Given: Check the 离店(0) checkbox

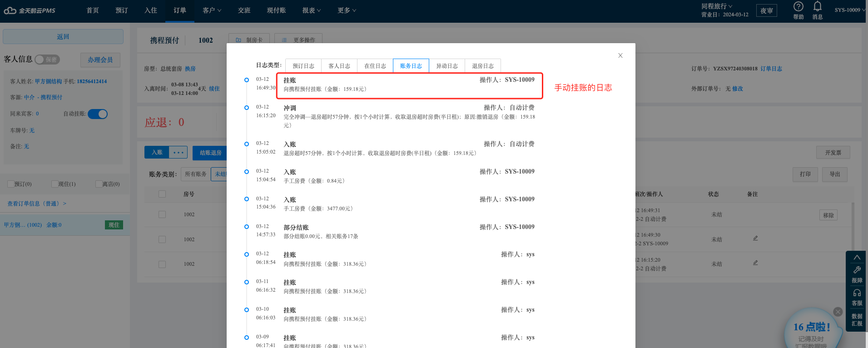Looking at the screenshot, I should (99, 184).
